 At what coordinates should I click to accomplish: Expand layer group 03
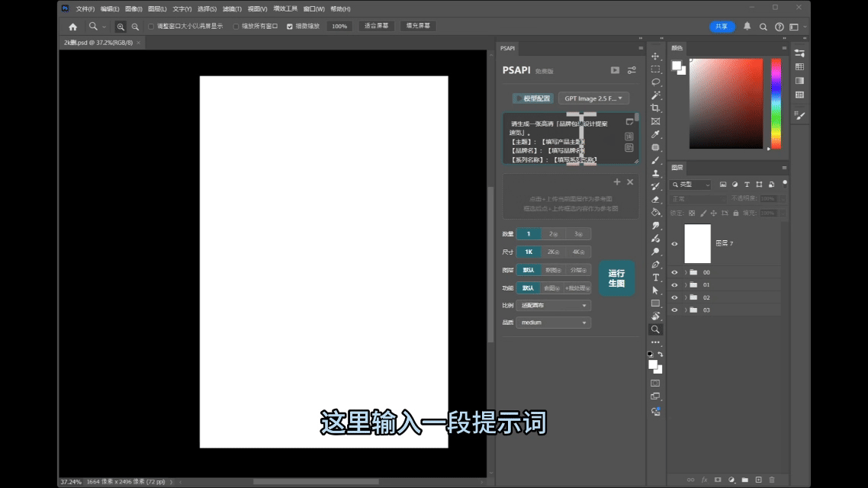686,310
